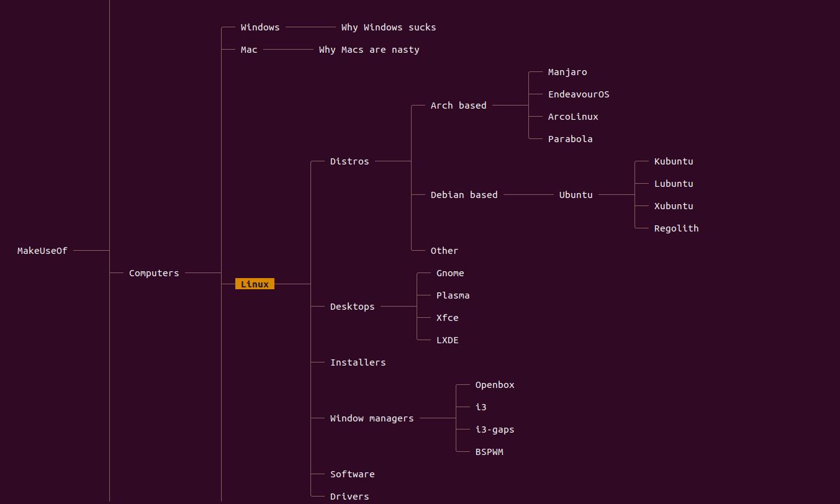840x504 pixels.
Task: Click the highlighted Linux node
Action: point(255,284)
